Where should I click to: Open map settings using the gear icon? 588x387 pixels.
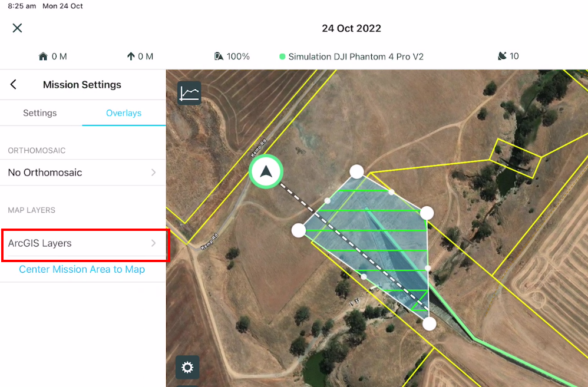[x=187, y=367]
